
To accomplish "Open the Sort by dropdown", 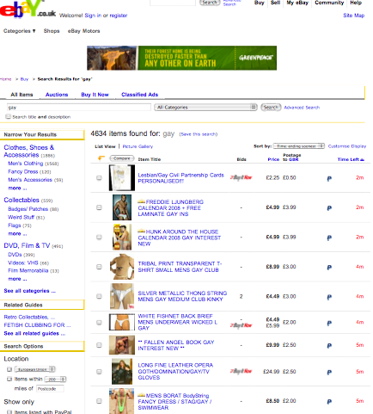I will pyautogui.click(x=299, y=146).
